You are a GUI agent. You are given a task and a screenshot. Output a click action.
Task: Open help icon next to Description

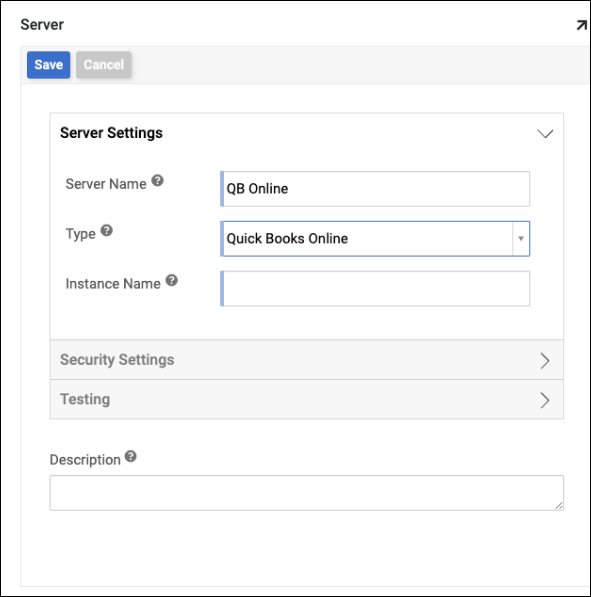131,456
